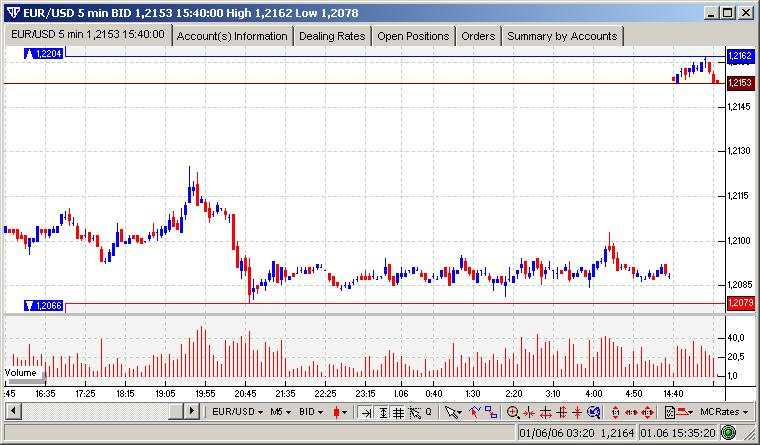Click the 1,2130 price axis label
This screenshot has height=445, width=760.
(x=739, y=151)
